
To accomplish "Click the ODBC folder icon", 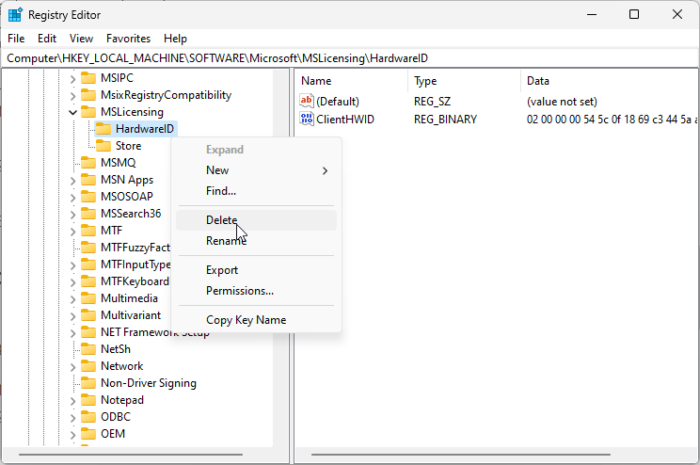I will (88, 417).
